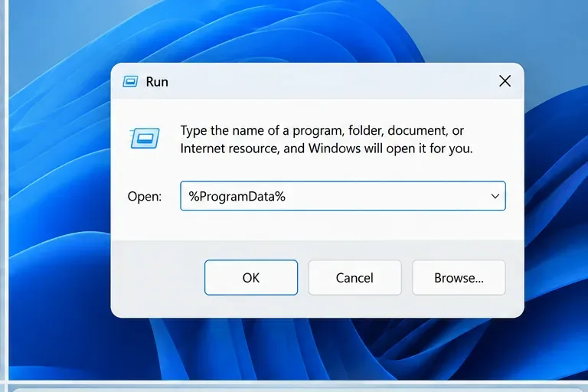
Task: Click the Cancel button
Action: pyautogui.click(x=354, y=278)
